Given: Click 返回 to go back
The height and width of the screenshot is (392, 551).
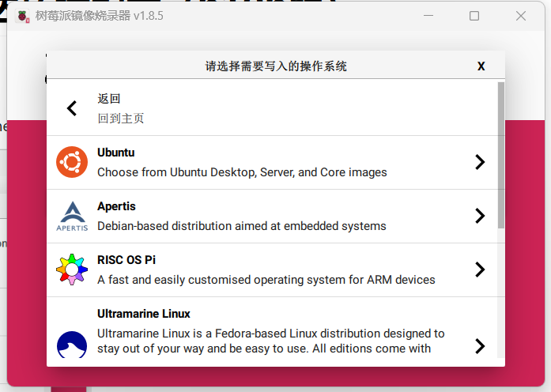Looking at the screenshot, I should pos(109,99).
